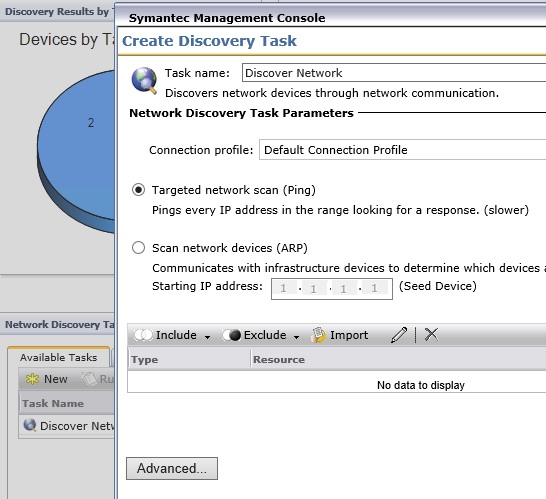Click the second octet of Starting IP address
Screen dimensions: 546x499
coord(313,288)
